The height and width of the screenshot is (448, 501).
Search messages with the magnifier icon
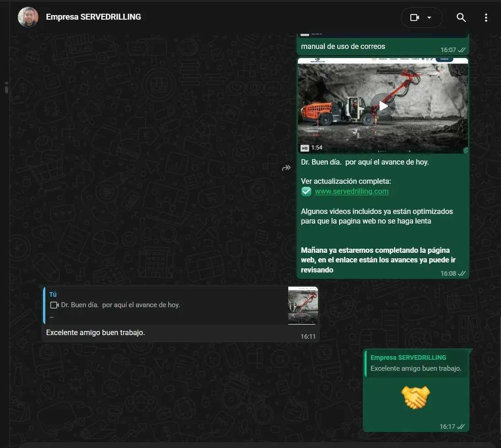point(461,17)
